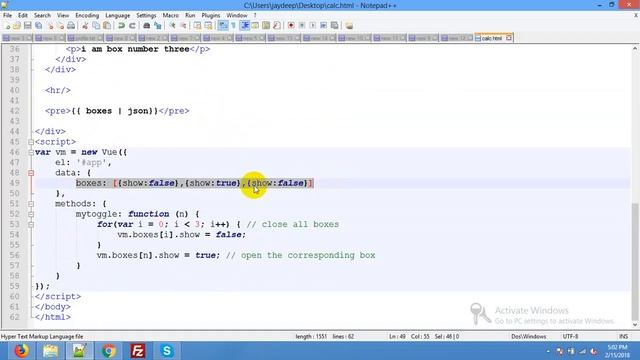Close the calc.html tab with its X

coord(509,38)
